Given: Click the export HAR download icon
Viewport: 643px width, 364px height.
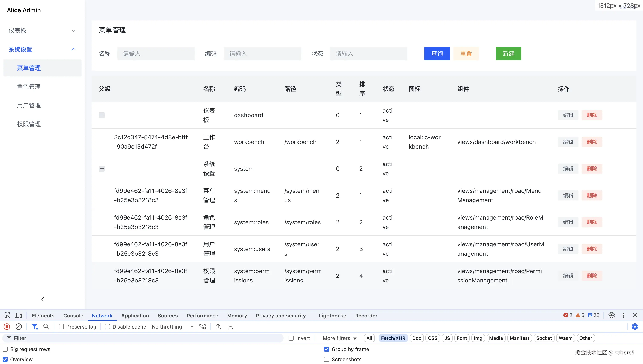Looking at the screenshot, I should tap(230, 326).
